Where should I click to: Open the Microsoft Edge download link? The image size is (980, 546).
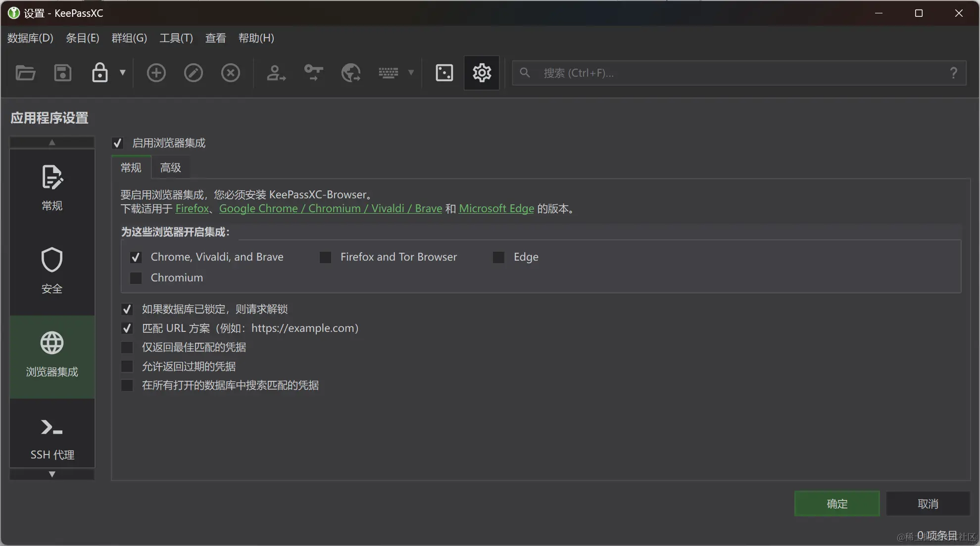(x=496, y=209)
